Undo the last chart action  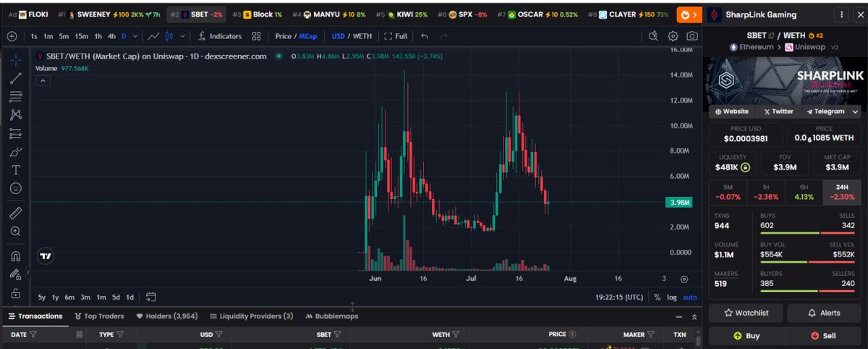point(424,36)
